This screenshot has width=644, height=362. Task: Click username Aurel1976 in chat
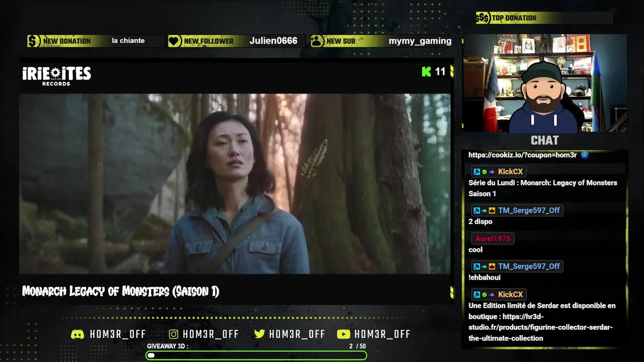click(x=493, y=239)
